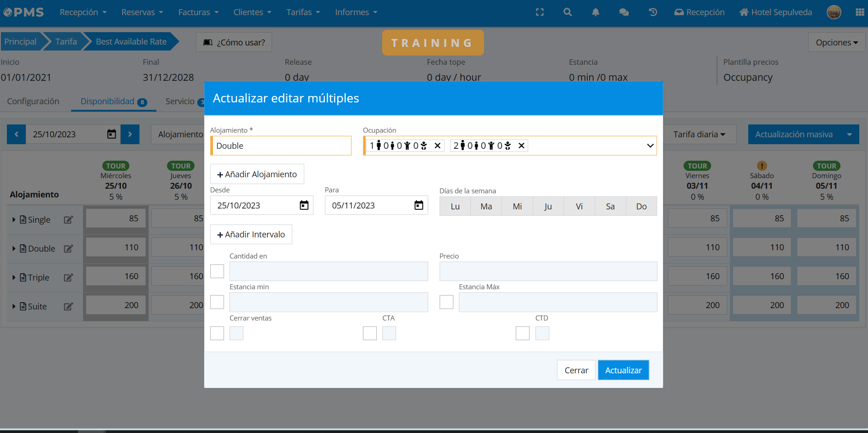Toggle Vi weekday in Días de la semana
This screenshot has height=433, width=868.
[x=579, y=206]
